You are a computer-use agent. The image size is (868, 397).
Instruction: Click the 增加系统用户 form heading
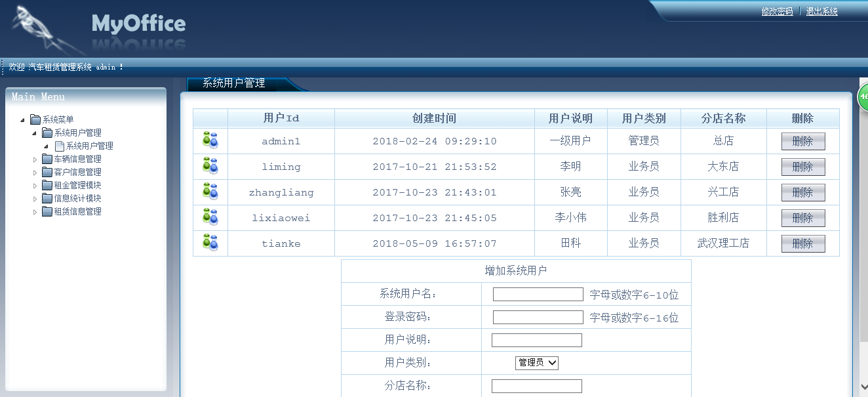click(x=516, y=270)
